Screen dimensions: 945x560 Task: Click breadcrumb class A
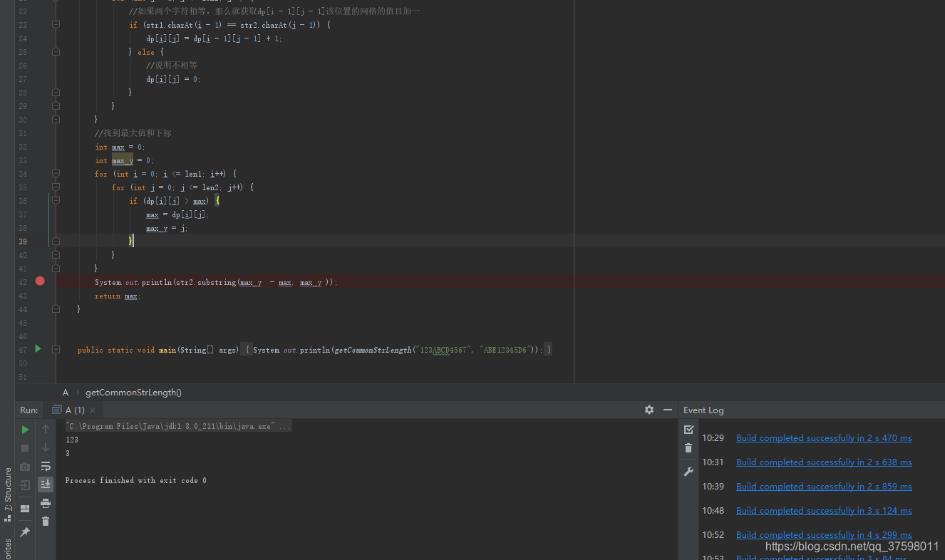[x=66, y=393]
